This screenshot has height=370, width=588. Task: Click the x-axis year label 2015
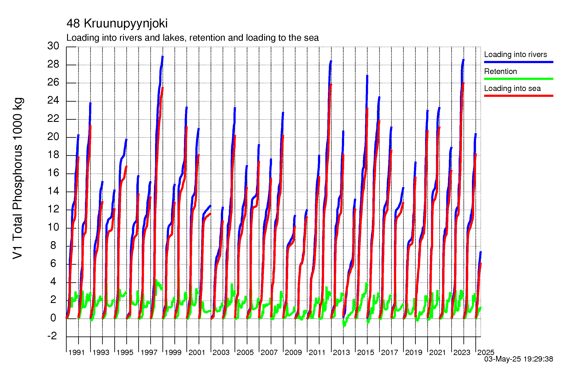[x=366, y=352]
